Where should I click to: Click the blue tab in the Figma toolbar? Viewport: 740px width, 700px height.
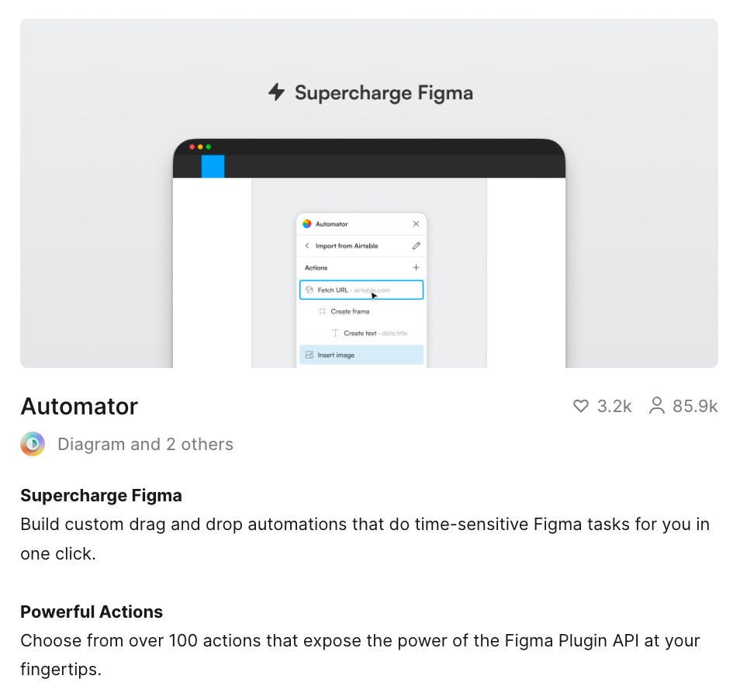pos(213,166)
